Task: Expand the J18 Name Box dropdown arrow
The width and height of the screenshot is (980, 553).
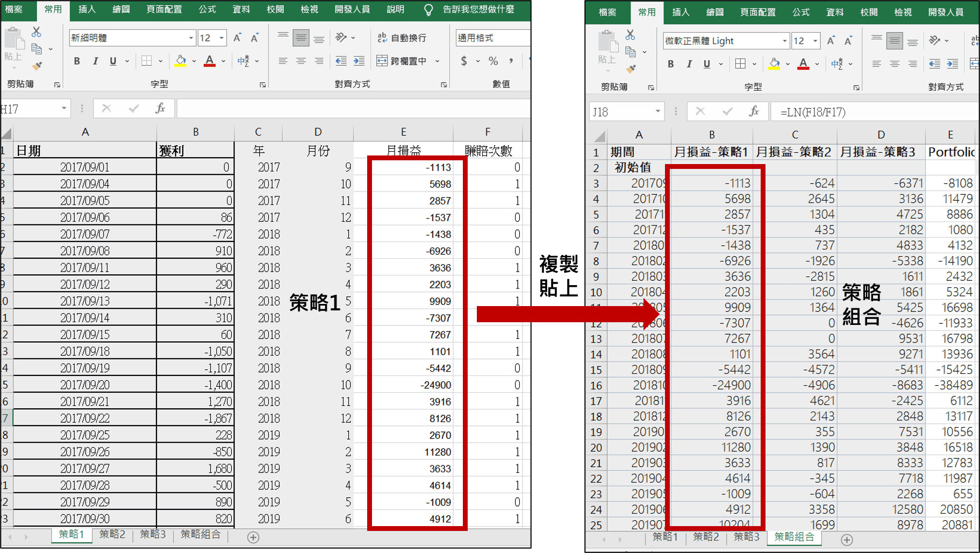Action: click(657, 111)
